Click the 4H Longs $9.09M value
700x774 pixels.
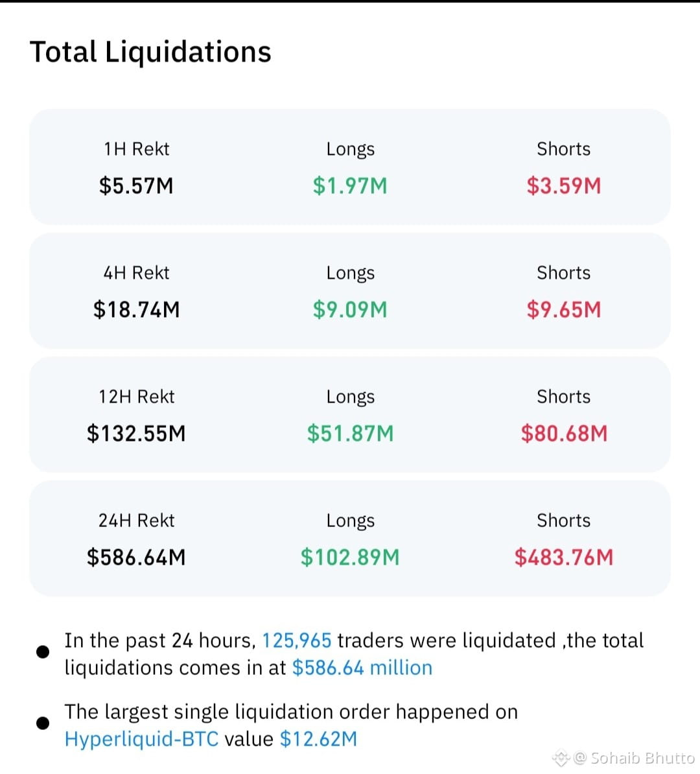click(x=350, y=310)
